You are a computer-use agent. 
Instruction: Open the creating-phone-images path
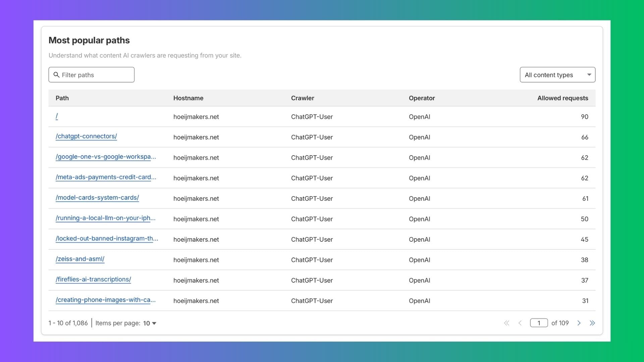pos(105,300)
